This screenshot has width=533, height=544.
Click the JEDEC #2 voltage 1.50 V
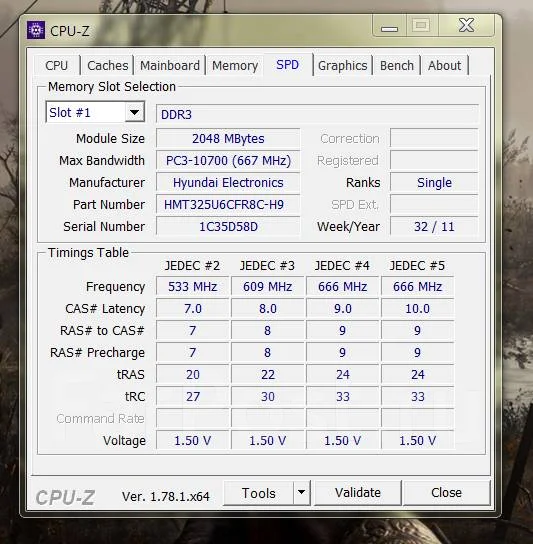click(x=193, y=441)
